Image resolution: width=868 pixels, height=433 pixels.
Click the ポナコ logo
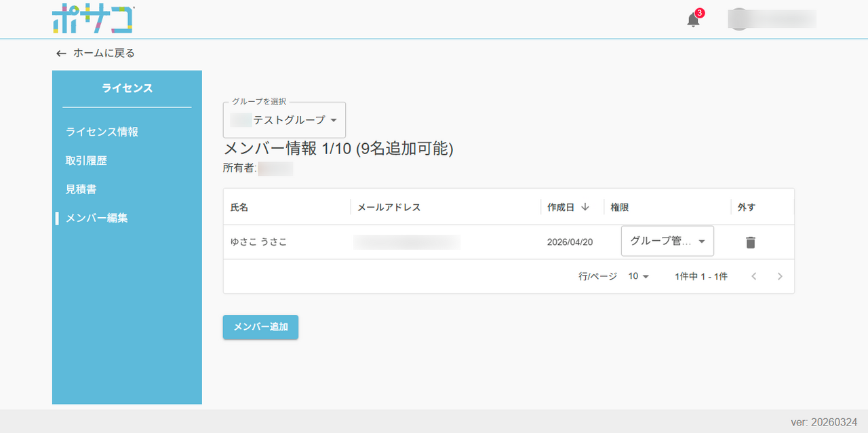click(x=92, y=19)
